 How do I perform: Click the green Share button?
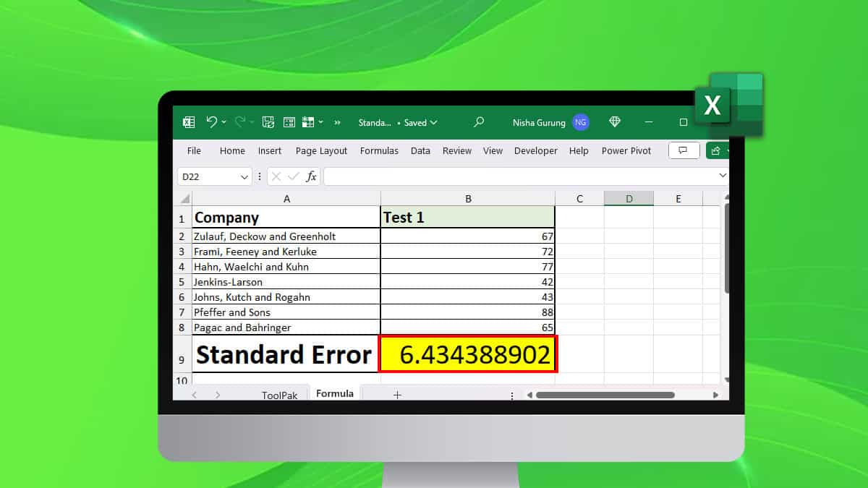[716, 150]
